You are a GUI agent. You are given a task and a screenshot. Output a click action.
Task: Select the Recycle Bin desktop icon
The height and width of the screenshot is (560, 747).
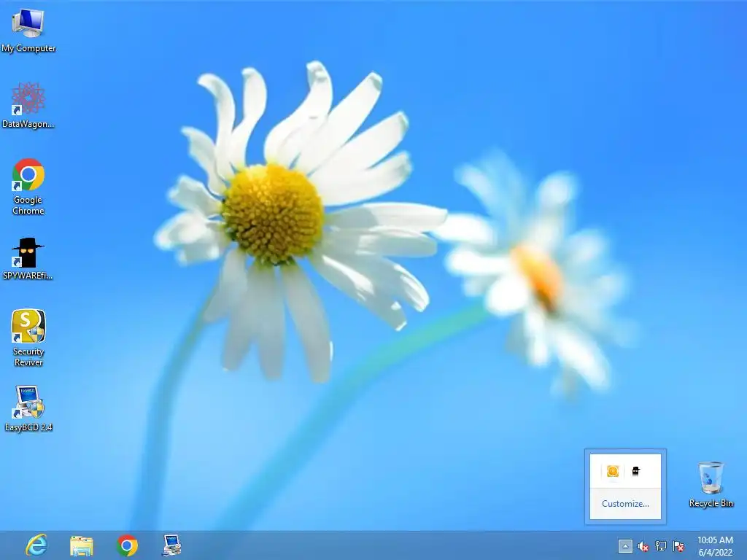point(711,484)
